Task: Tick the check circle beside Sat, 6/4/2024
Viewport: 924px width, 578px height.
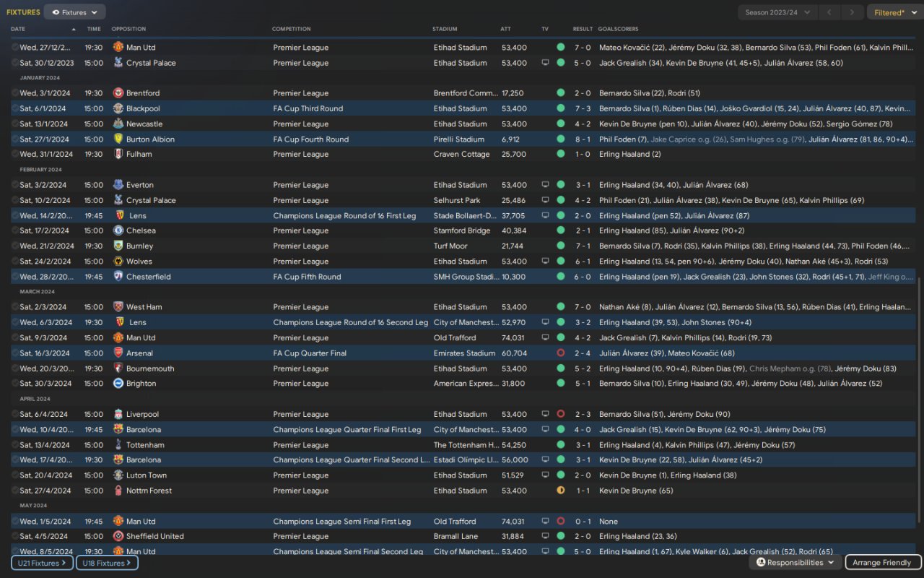Action: pos(15,415)
